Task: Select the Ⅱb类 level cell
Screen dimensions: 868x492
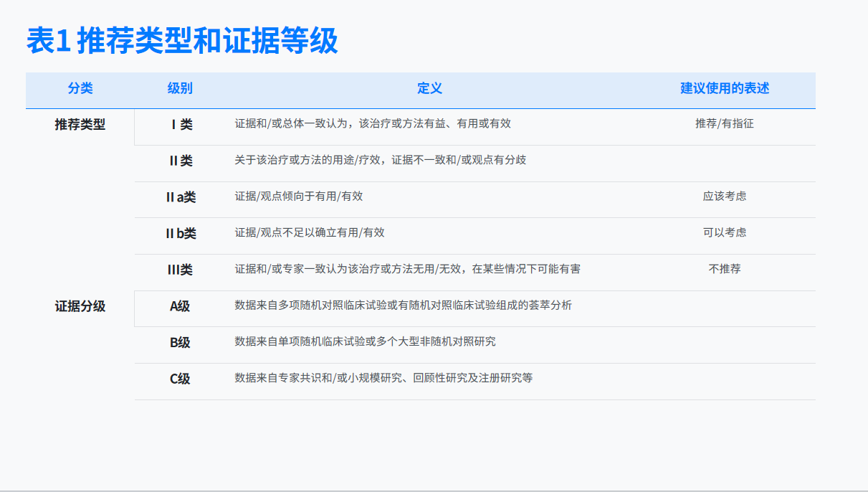Action: tap(180, 232)
